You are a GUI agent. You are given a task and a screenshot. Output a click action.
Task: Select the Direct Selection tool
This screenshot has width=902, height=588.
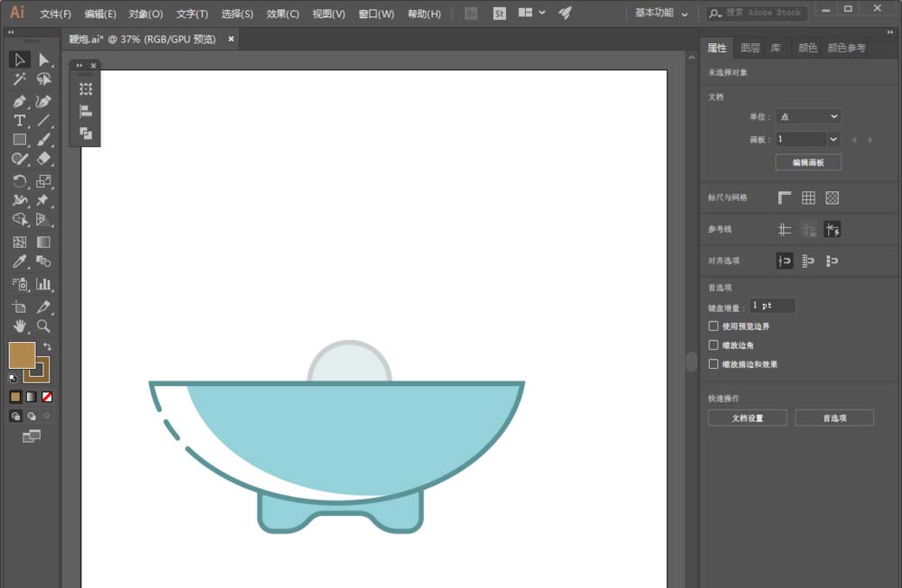[x=43, y=60]
